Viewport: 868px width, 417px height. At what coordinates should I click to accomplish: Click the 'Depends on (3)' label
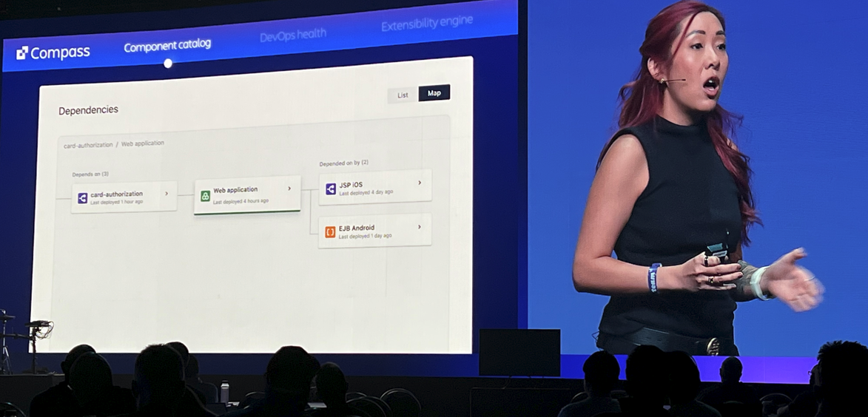coord(90,174)
